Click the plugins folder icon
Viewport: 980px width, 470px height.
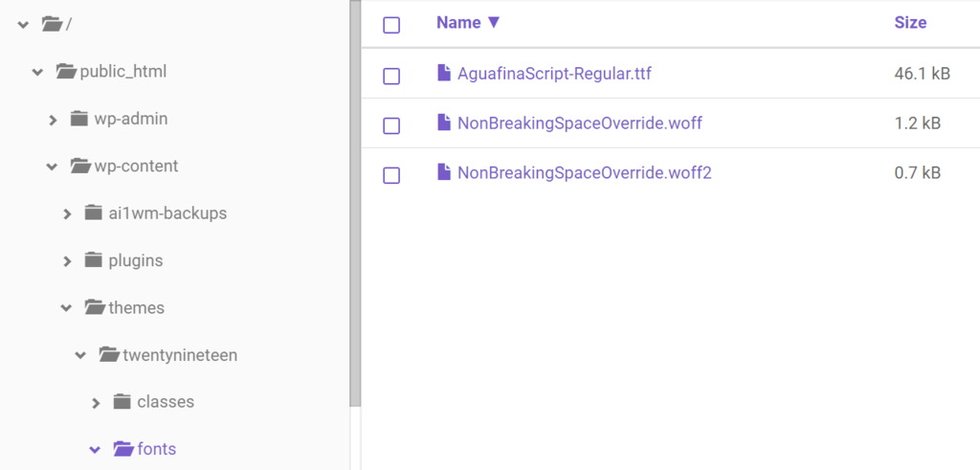tap(94, 260)
